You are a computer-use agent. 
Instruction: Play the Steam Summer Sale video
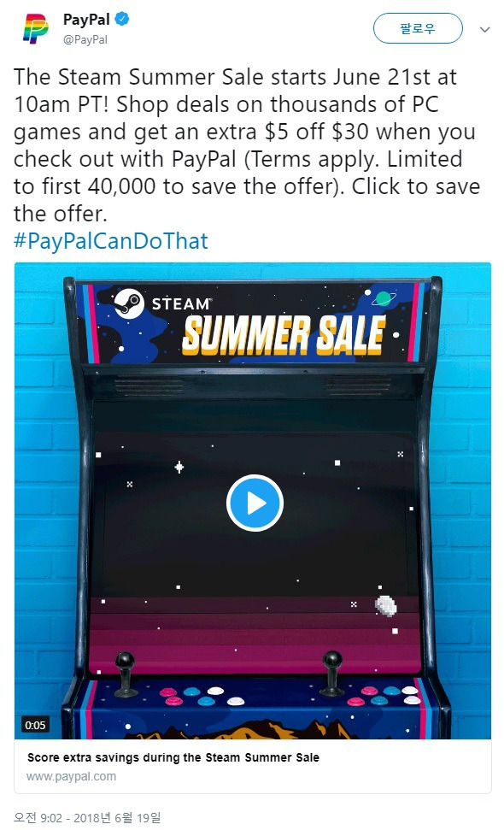coord(255,503)
